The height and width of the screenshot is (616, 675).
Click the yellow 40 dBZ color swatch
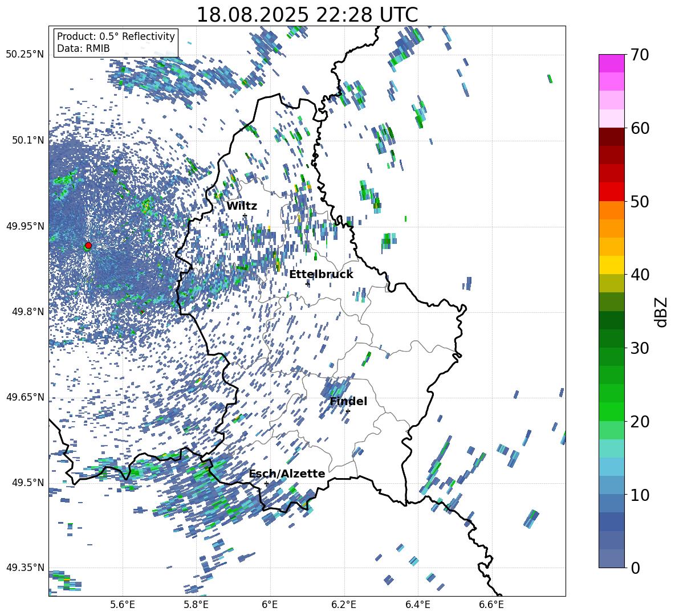pyautogui.click(x=612, y=265)
